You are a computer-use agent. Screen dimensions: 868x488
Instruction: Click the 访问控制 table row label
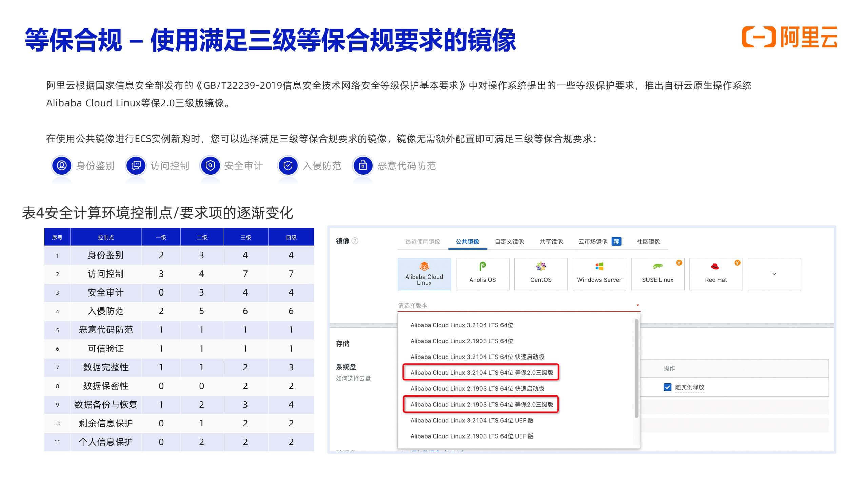click(x=105, y=274)
